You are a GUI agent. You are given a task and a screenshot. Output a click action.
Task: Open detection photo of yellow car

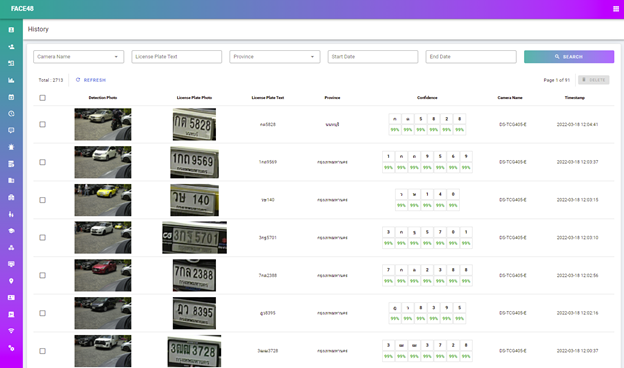coord(103,200)
